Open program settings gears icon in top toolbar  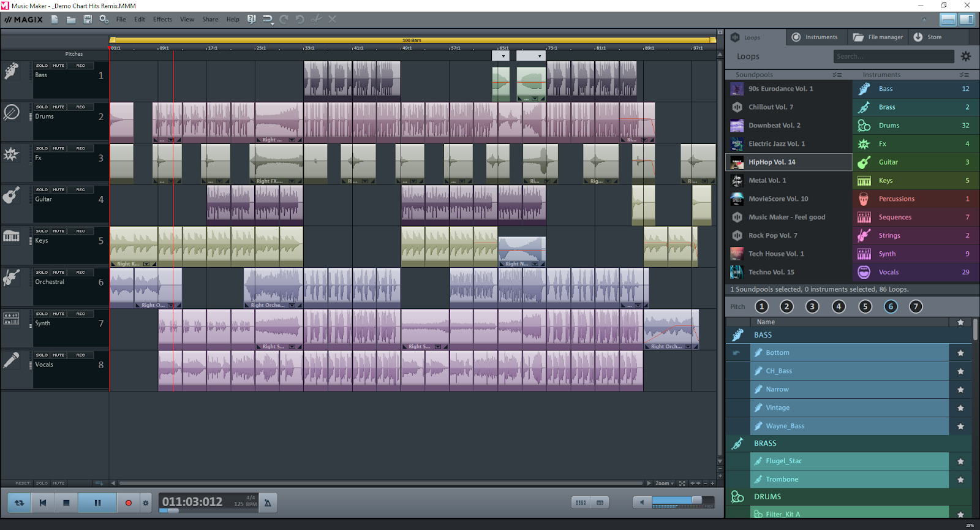pos(104,19)
